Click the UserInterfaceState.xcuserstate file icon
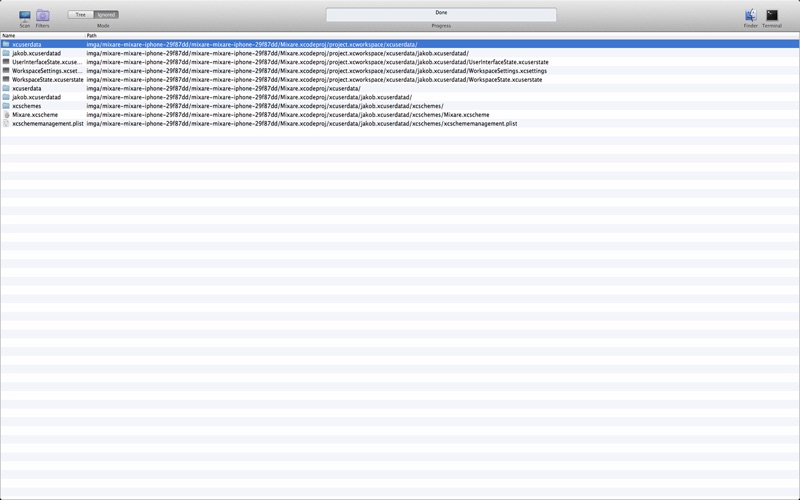 [6, 62]
